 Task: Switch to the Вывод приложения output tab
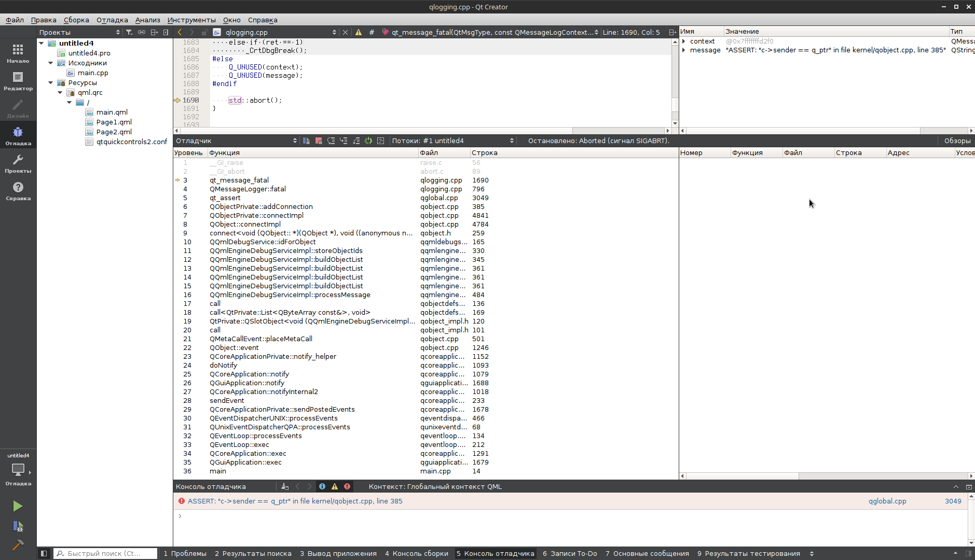click(x=338, y=553)
